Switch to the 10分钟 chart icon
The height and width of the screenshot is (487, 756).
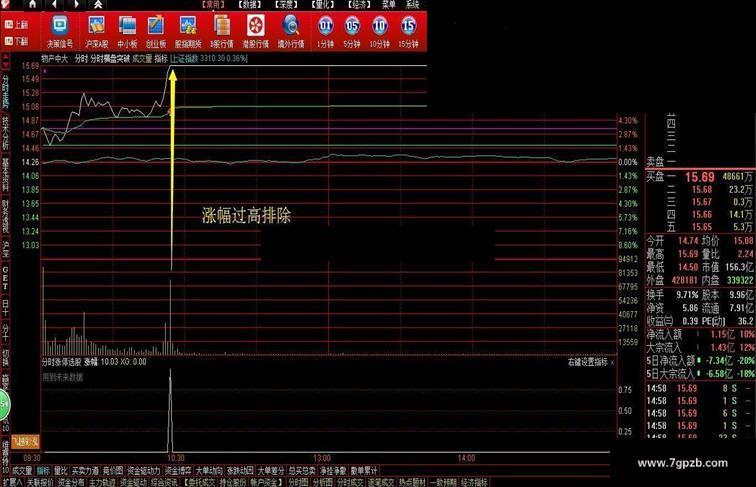coord(379,32)
